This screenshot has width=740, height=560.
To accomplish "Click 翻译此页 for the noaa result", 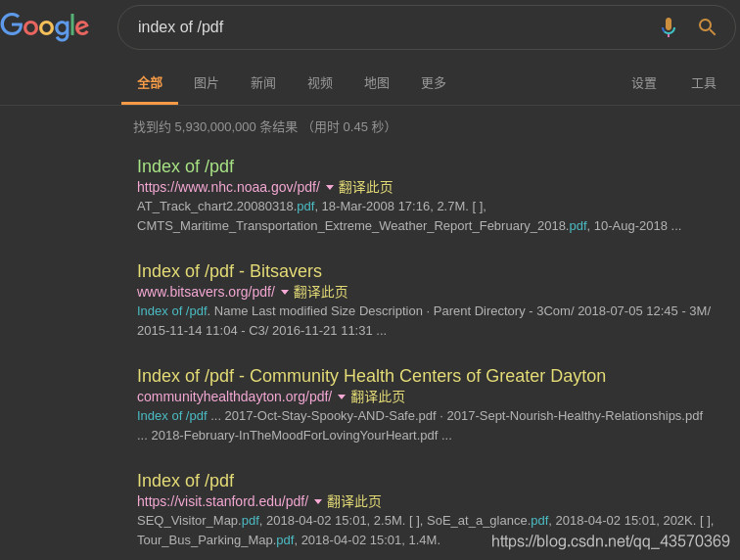I will pyautogui.click(x=365, y=187).
